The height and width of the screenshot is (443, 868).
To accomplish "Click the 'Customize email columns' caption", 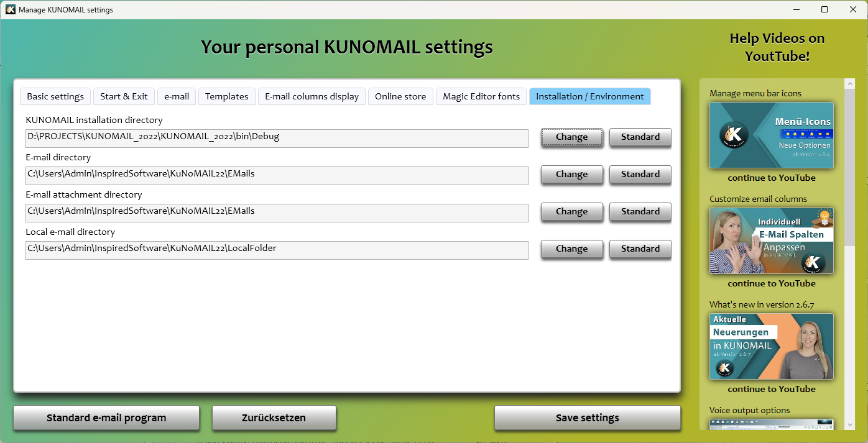I will (x=759, y=199).
